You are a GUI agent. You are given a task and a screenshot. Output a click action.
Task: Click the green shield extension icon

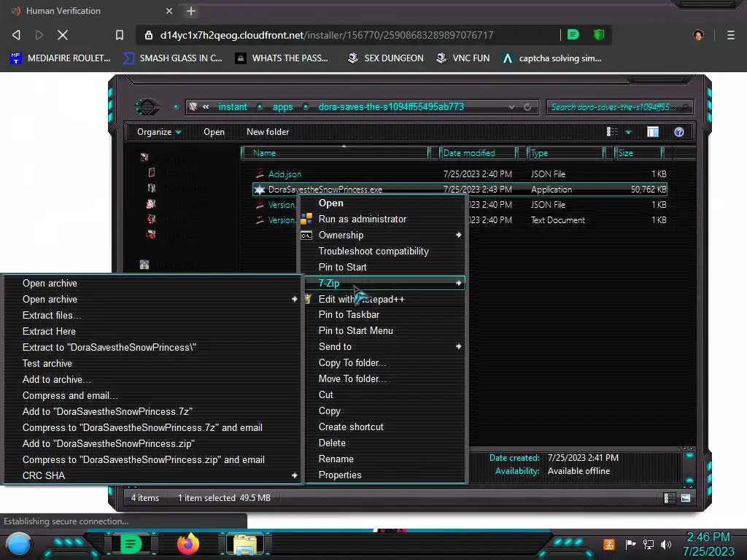[x=599, y=34]
